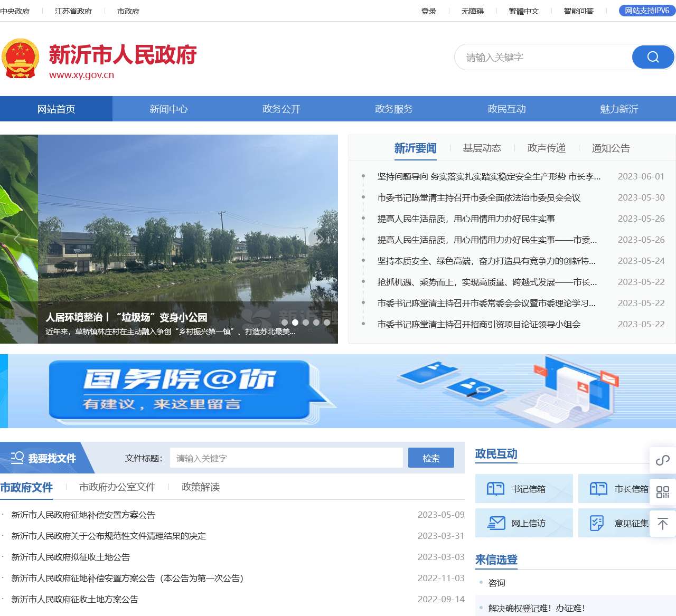This screenshot has height=616, width=676.
Task: Open the 繁體中文 language link
Action: (x=523, y=11)
